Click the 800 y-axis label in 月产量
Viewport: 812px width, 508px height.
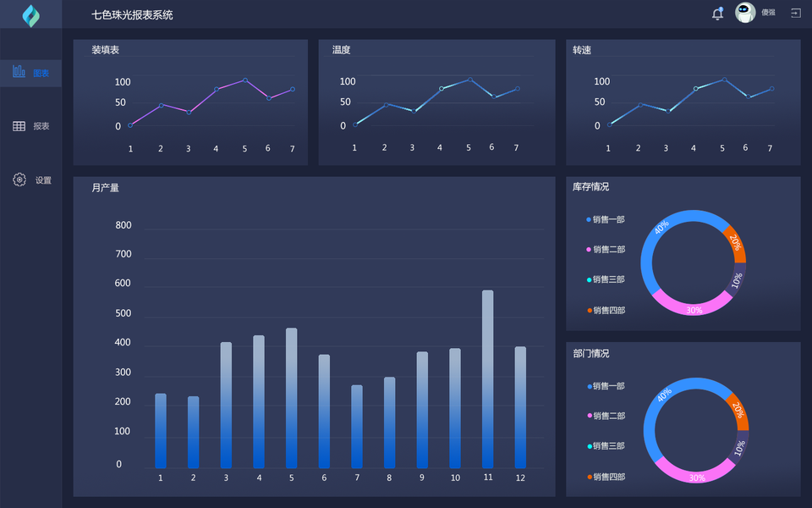[123, 225]
